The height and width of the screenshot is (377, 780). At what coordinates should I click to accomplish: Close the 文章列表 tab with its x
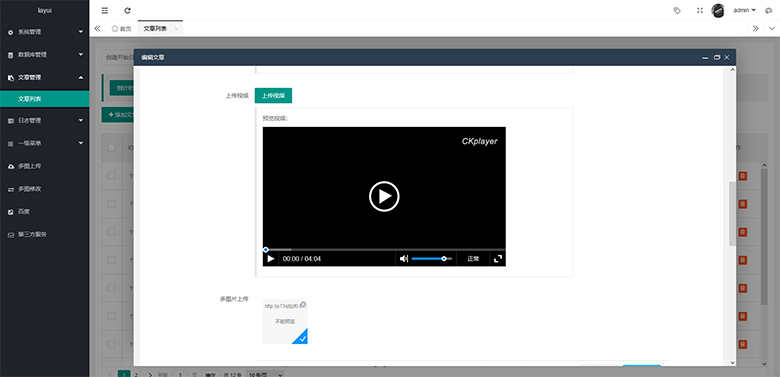(x=176, y=29)
